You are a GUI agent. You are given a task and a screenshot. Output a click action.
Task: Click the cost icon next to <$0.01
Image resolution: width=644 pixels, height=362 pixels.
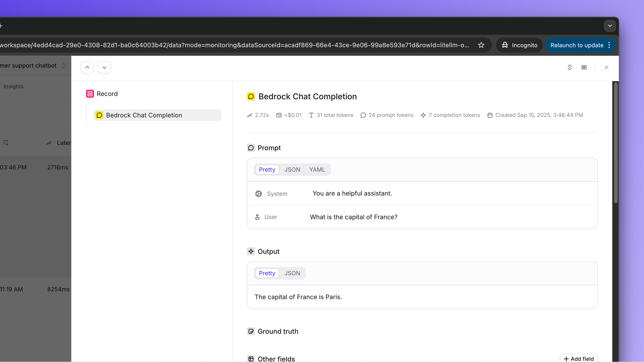point(279,115)
